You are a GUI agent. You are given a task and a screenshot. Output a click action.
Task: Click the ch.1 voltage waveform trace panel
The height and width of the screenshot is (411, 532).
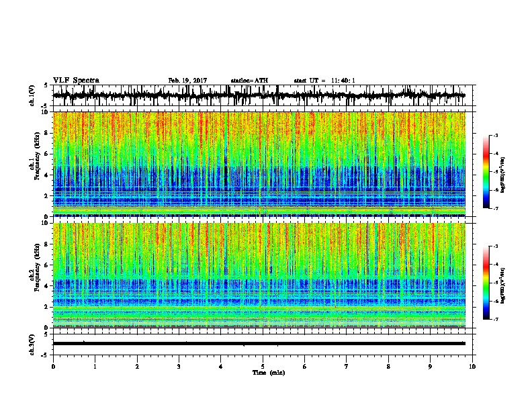point(263,95)
